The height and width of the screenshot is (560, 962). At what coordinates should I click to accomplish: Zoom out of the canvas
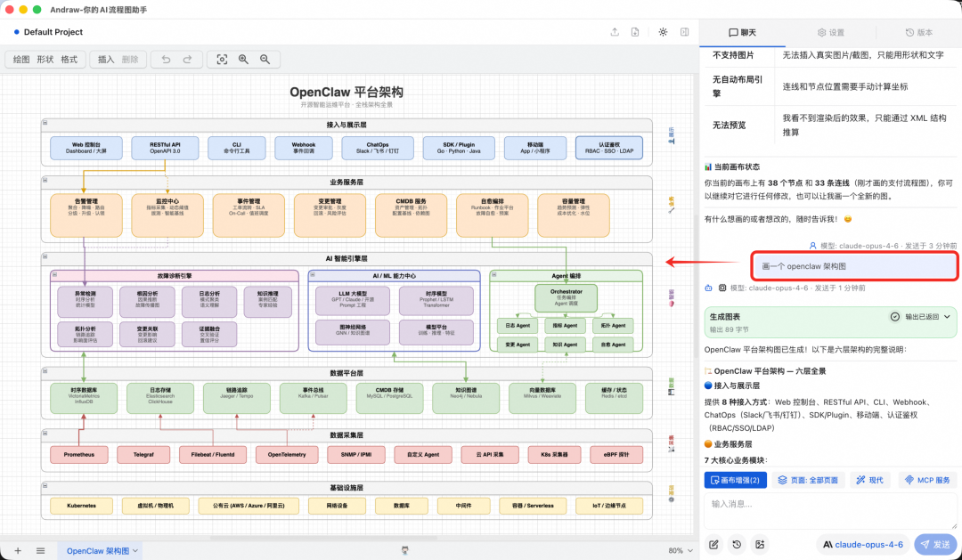[x=265, y=60]
